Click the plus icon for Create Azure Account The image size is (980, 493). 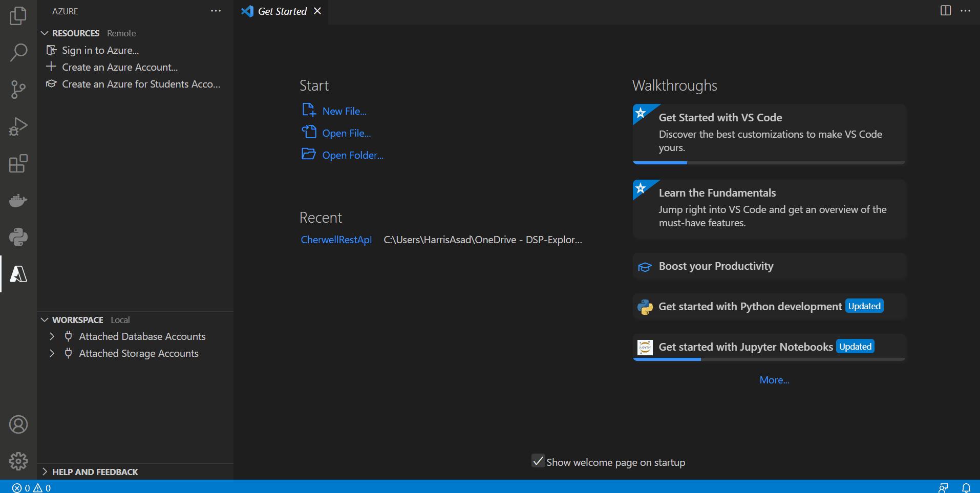pyautogui.click(x=51, y=67)
